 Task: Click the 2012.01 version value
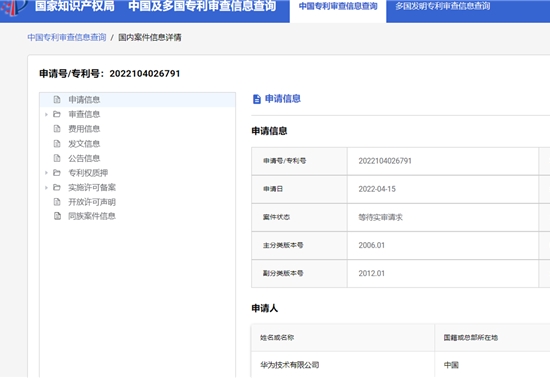(x=372, y=274)
